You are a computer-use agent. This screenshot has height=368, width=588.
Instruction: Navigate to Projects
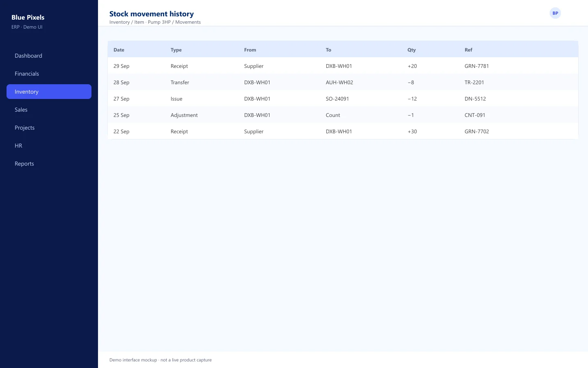pos(49,128)
